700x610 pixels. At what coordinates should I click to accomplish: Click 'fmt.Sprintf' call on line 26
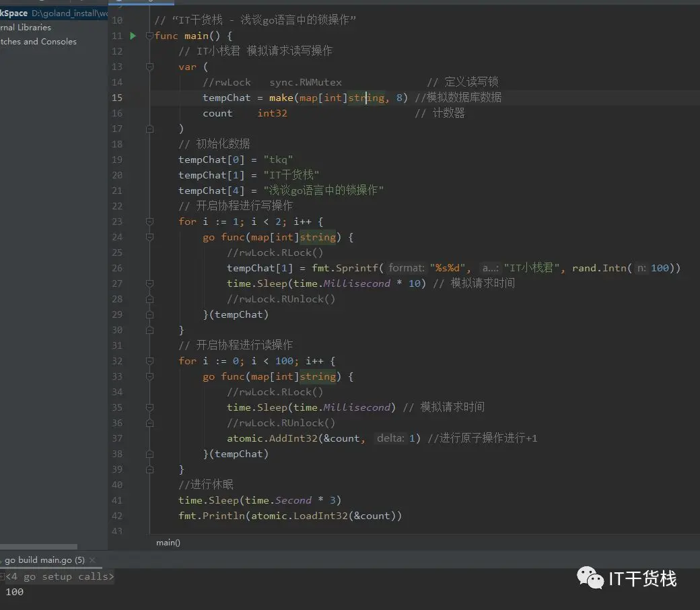point(345,269)
